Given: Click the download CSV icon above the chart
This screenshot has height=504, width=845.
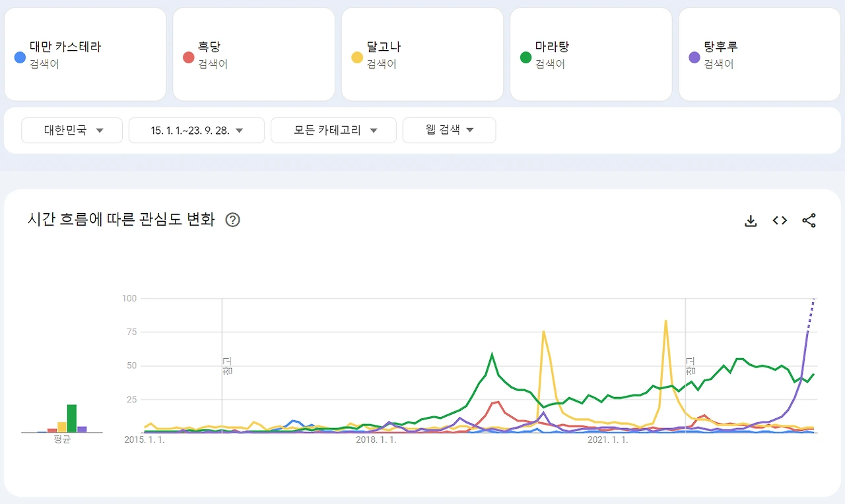Looking at the screenshot, I should (751, 220).
